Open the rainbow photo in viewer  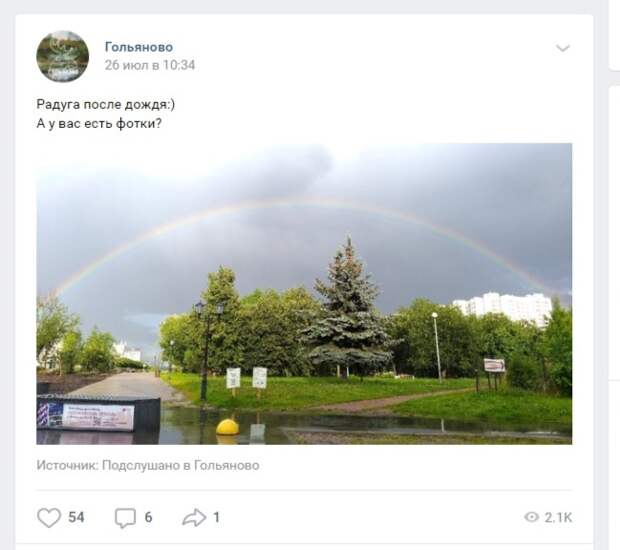304,294
